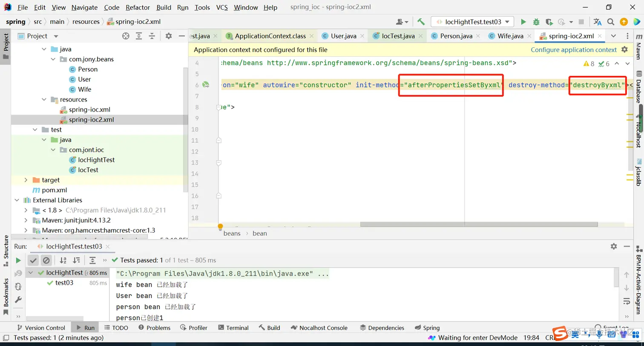Image resolution: width=644 pixels, height=346 pixels.
Task: Click the Spring bean gutter icon on line 6
Action: (x=206, y=85)
